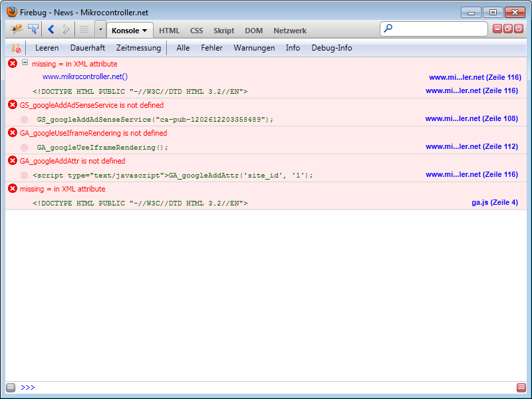Open the Konsole tab options arrow

coord(145,31)
